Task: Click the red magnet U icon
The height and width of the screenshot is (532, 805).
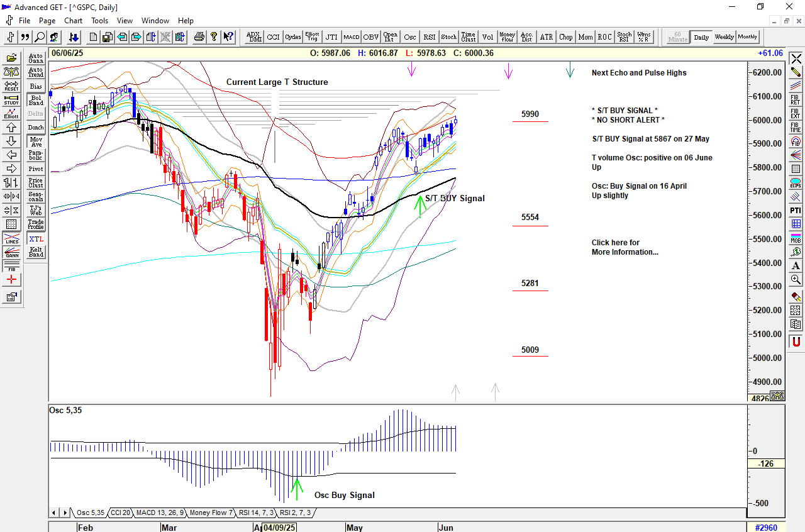Action: [796, 342]
